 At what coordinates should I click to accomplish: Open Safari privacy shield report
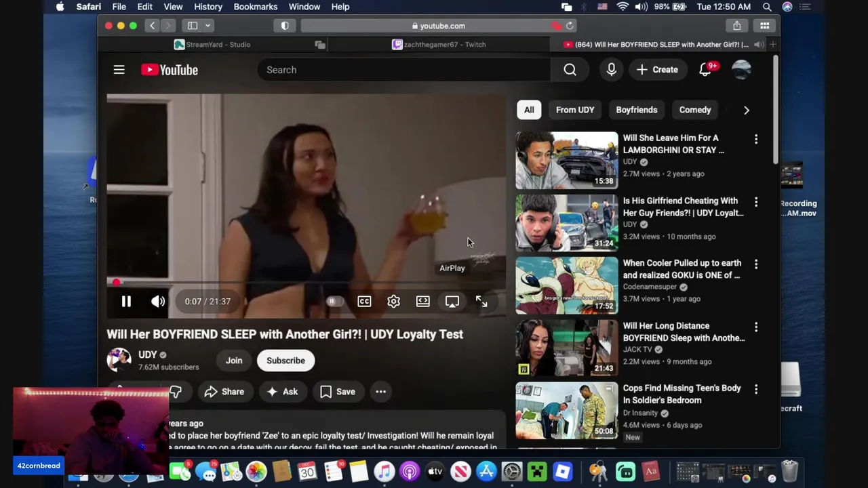coord(285,26)
